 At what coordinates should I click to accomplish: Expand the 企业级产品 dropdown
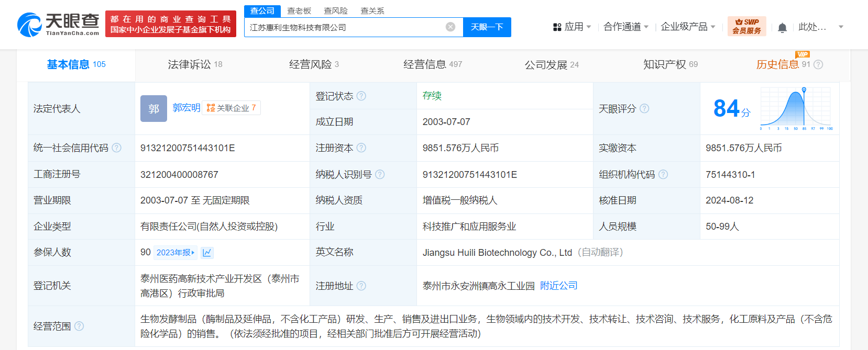(688, 27)
